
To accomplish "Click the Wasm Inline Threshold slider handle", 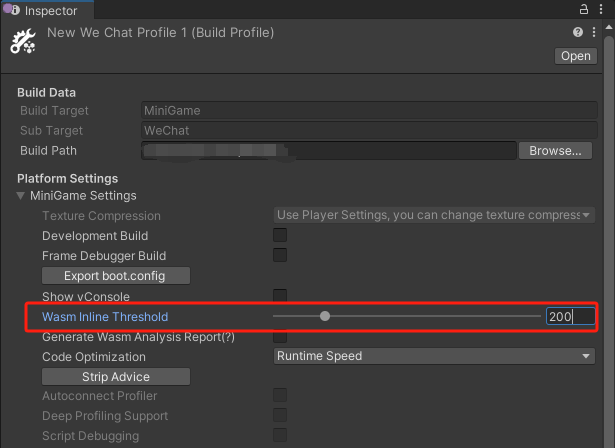I will [x=325, y=317].
